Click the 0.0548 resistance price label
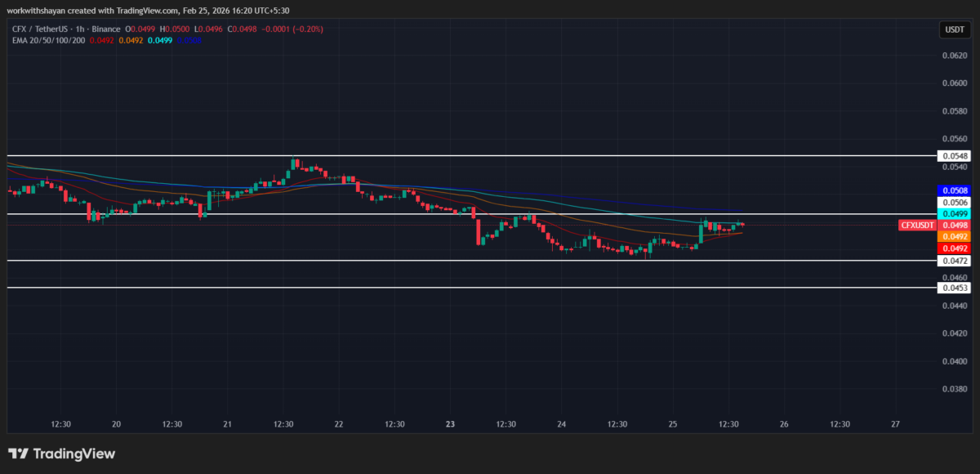This screenshot has height=474, width=980. click(954, 155)
